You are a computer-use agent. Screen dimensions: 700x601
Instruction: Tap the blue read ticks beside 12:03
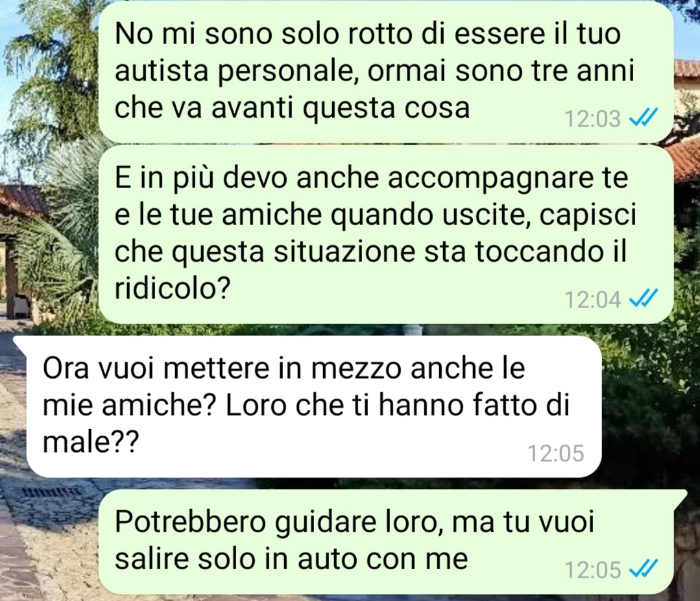(643, 119)
